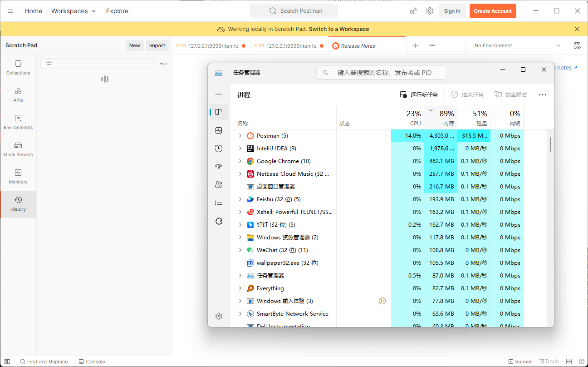Image resolution: width=588 pixels, height=367 pixels.
Task: Click 运行新任务 to run a new task
Action: pos(418,94)
